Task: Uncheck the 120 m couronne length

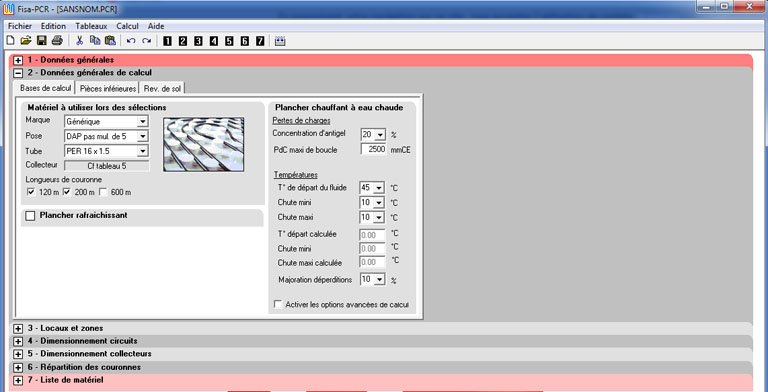Action: pyautogui.click(x=31, y=192)
